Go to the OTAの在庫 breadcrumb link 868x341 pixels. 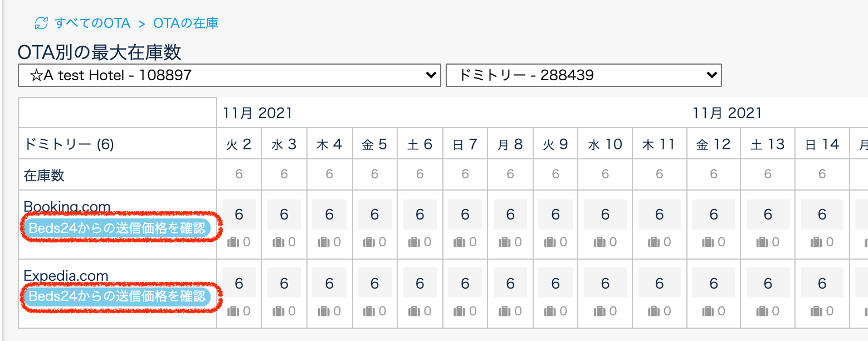(x=186, y=23)
